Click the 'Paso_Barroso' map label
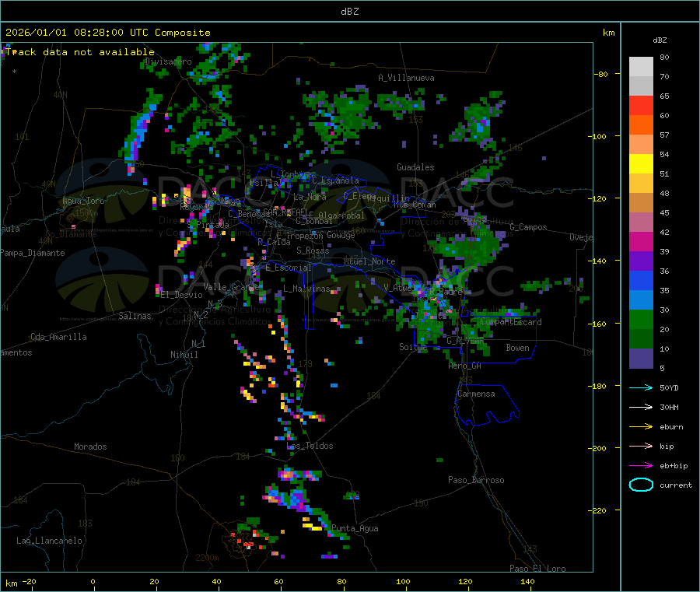 (x=476, y=480)
